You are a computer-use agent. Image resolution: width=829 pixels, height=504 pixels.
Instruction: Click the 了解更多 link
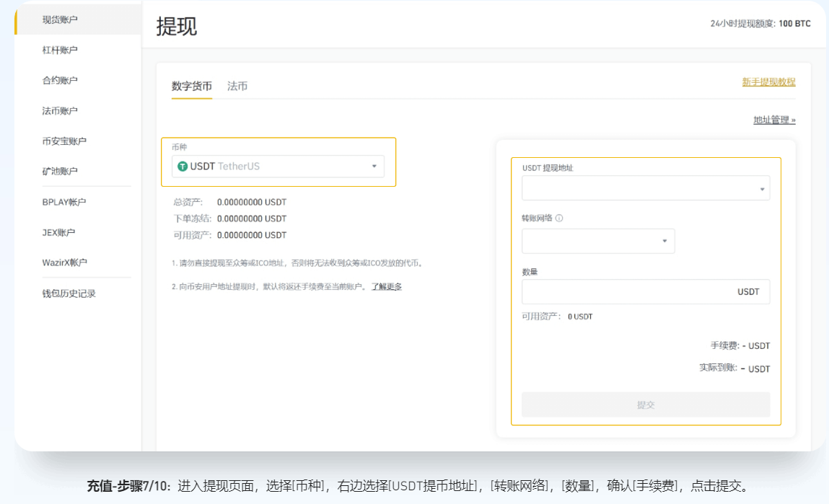tap(387, 287)
